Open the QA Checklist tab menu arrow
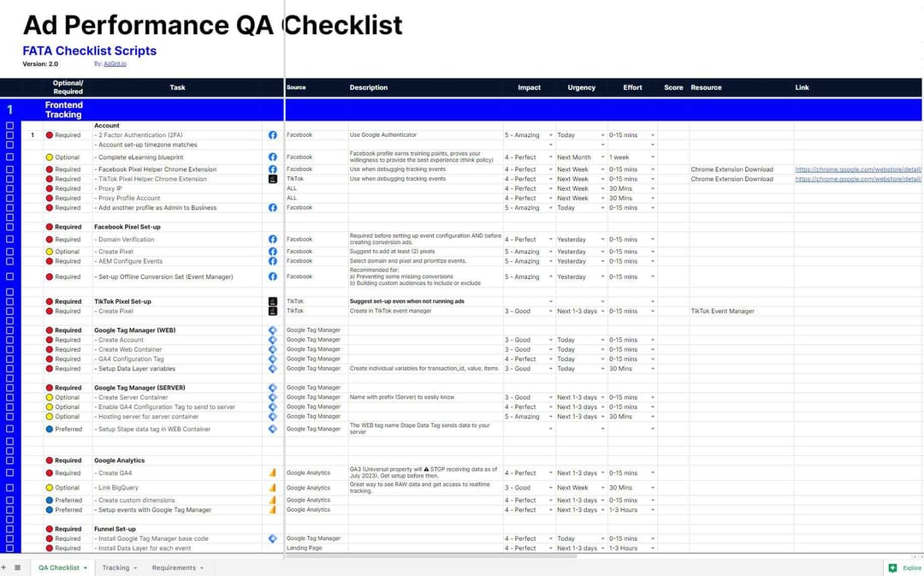The image size is (924, 576). click(x=86, y=568)
